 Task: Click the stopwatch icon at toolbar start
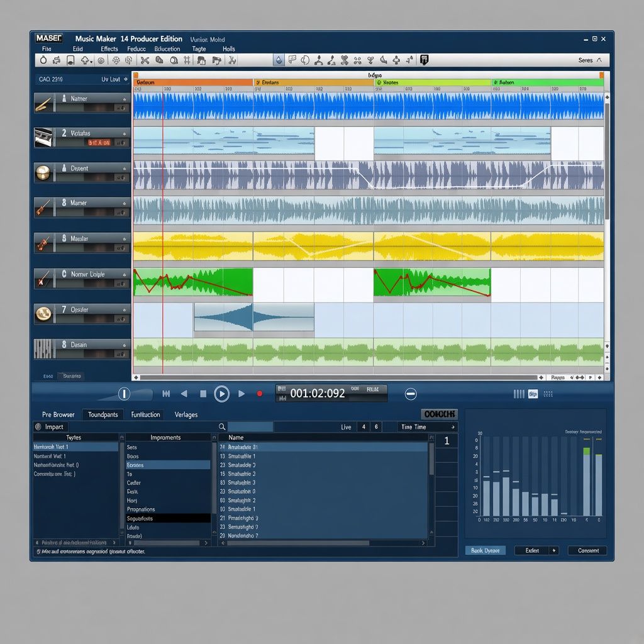point(43,60)
